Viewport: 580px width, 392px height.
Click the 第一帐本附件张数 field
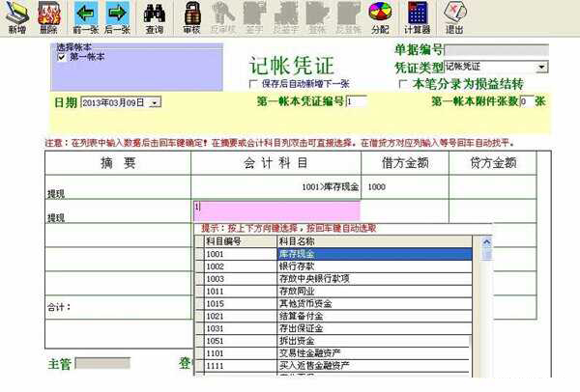[527, 101]
